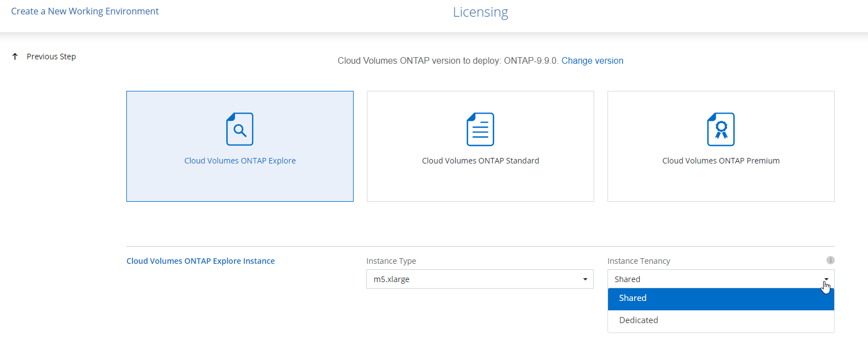Click the Premium license ribbon icon
868x358 pixels.
[721, 129]
